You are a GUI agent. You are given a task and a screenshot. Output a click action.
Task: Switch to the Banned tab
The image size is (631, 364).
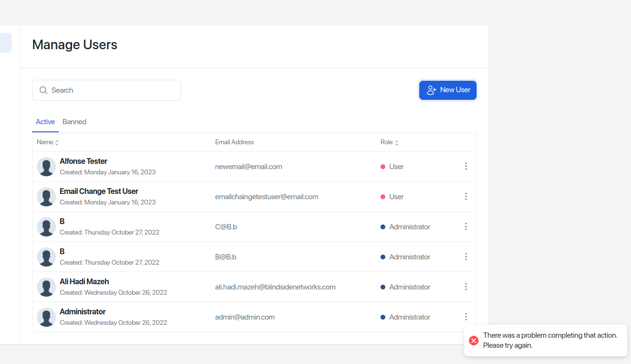tap(74, 122)
